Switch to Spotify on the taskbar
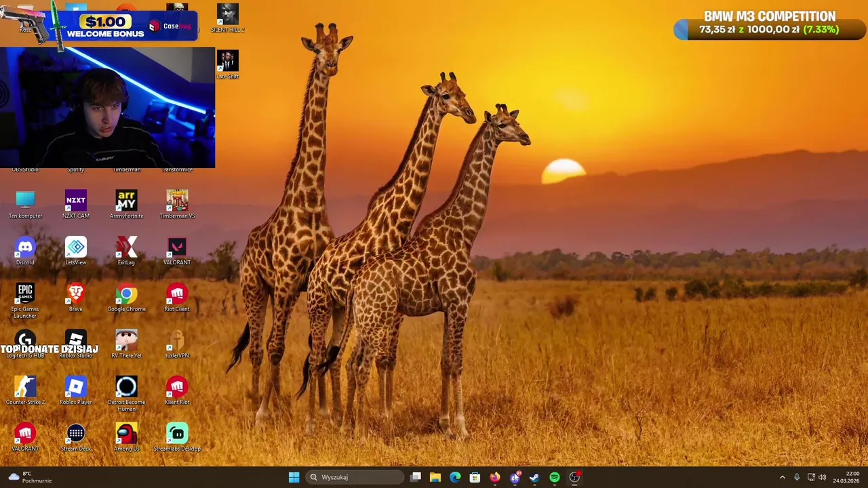The image size is (868, 488). 555,477
